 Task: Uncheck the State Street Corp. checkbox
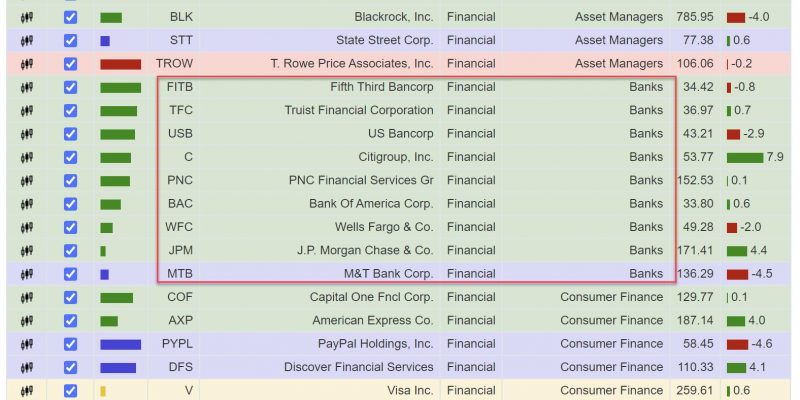[x=70, y=41]
